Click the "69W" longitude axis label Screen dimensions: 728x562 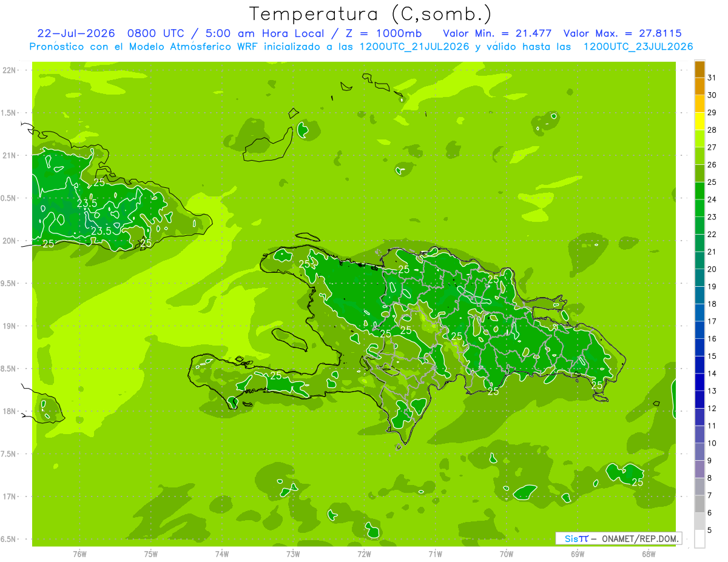pos(577,554)
